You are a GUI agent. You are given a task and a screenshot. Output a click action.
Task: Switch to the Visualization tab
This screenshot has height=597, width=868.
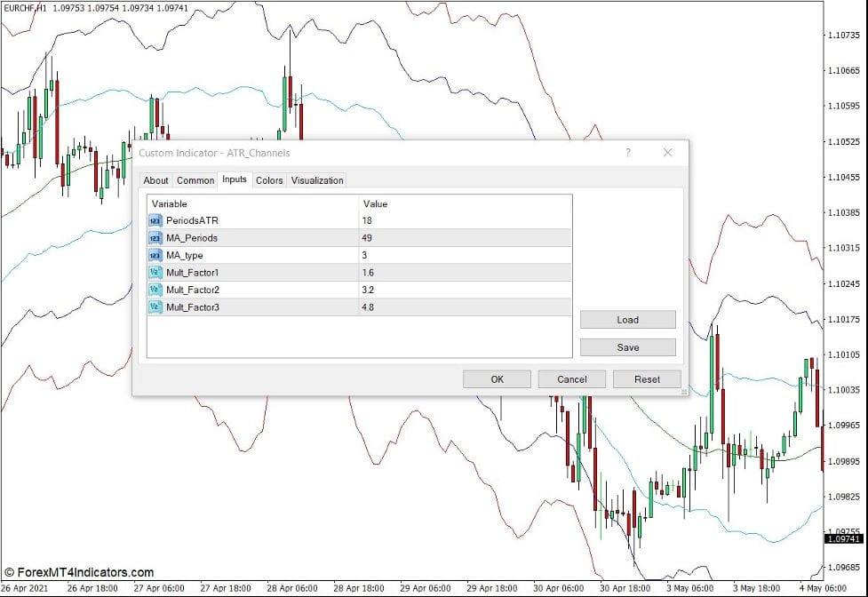[x=317, y=180]
